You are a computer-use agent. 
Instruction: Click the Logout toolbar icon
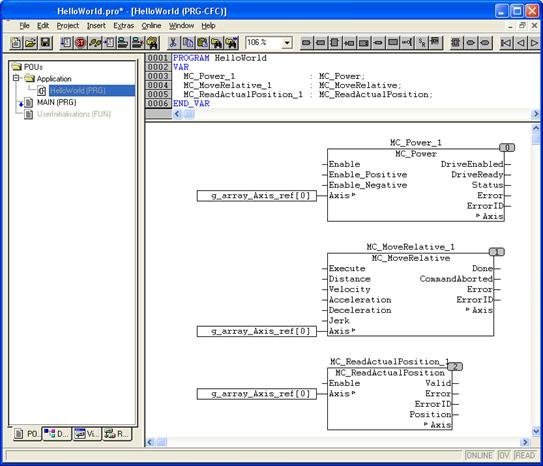[137, 43]
